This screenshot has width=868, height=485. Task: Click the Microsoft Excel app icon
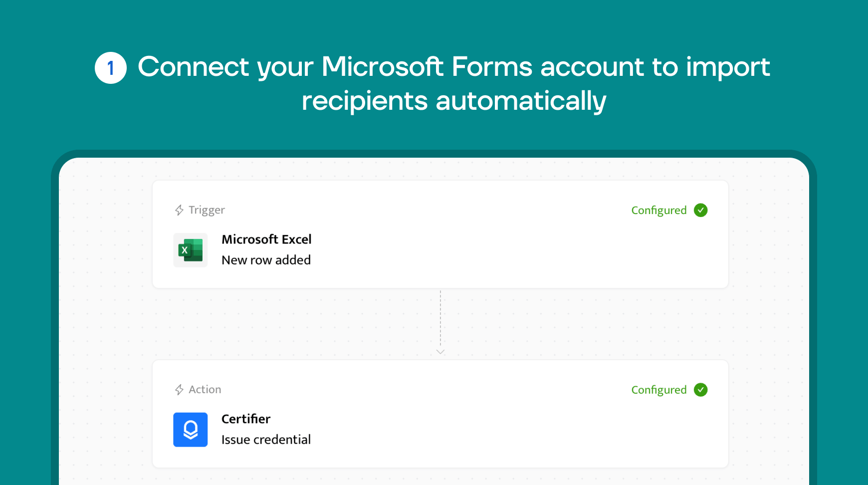[190, 250]
